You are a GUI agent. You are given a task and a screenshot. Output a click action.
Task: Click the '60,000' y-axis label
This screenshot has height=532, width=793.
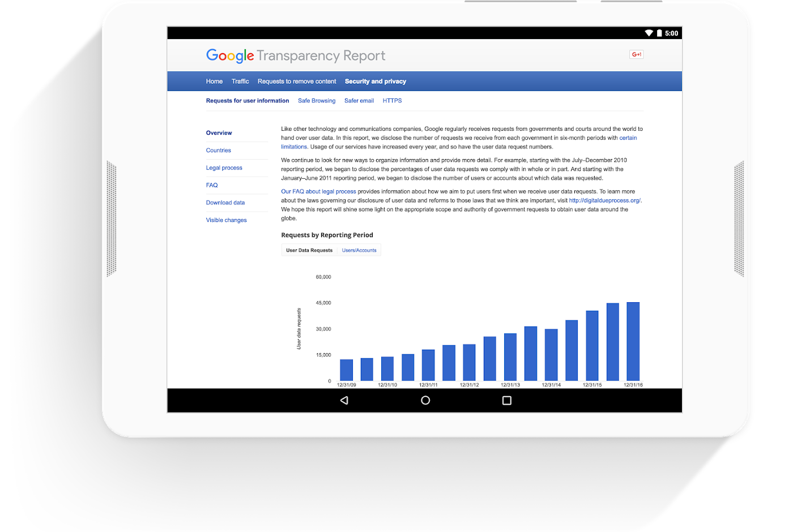click(323, 277)
